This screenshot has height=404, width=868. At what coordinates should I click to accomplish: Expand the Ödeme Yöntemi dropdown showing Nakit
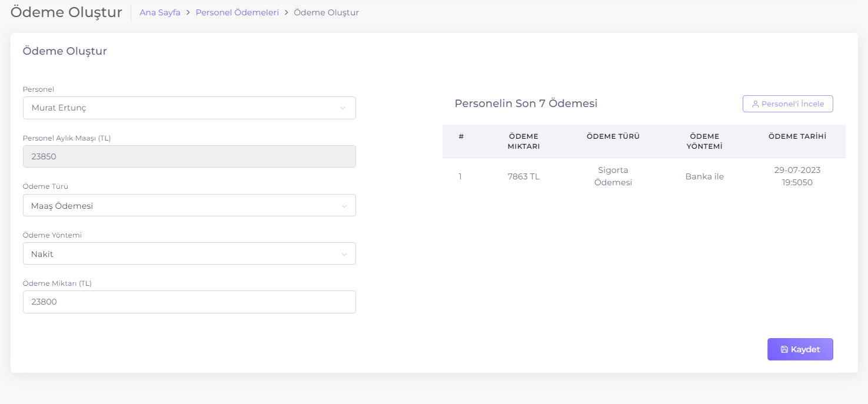[189, 254]
